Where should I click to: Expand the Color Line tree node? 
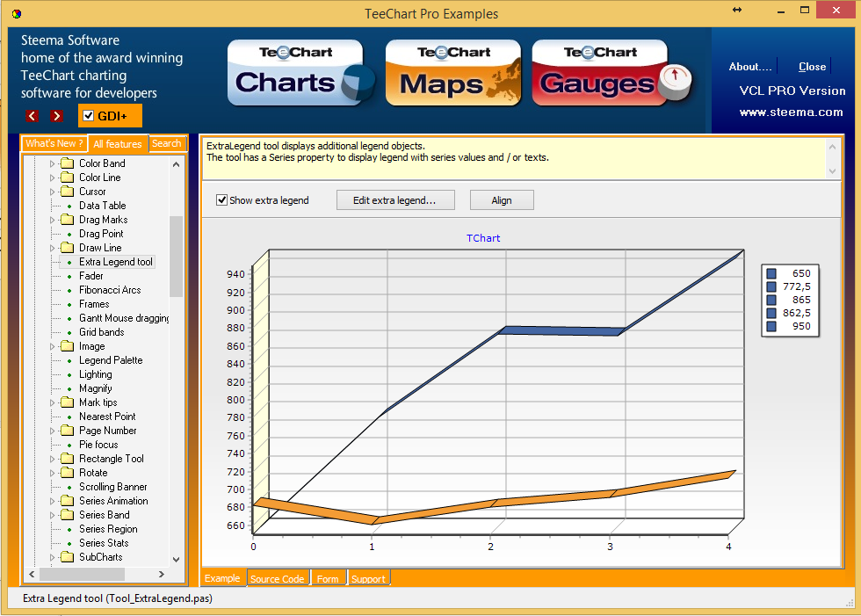52,178
